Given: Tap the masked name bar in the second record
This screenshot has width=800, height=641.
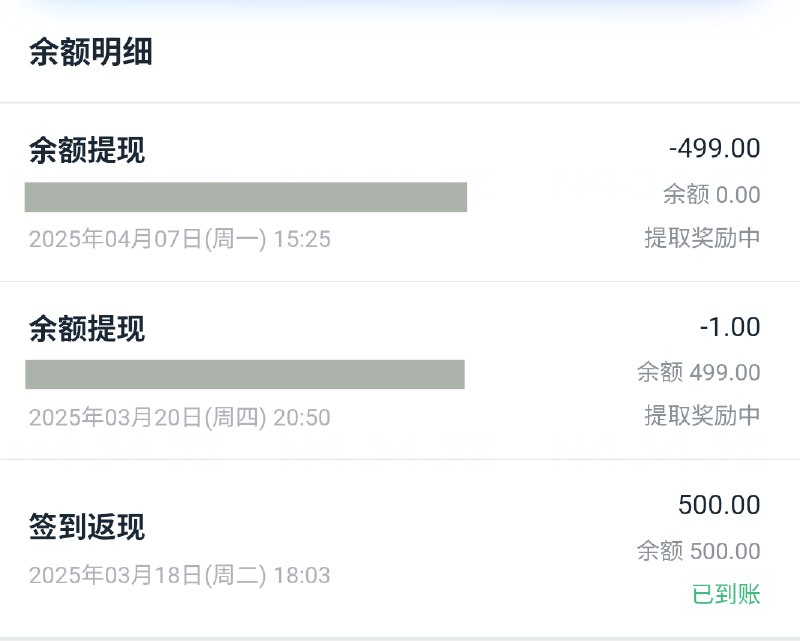Looking at the screenshot, I should click(246, 376).
